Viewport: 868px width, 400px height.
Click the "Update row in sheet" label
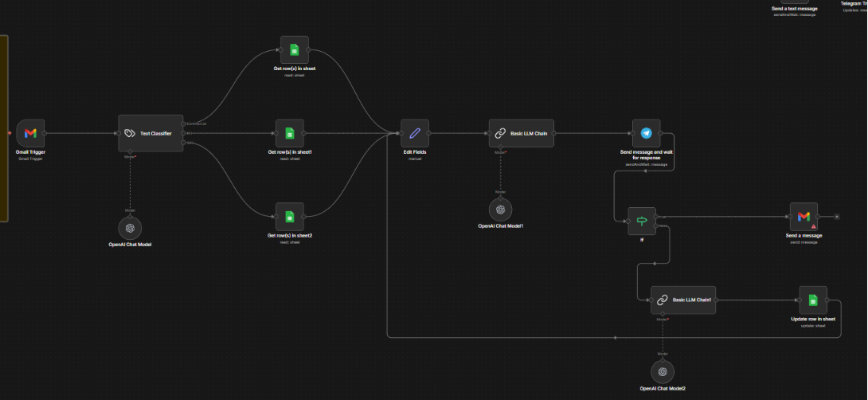813,319
